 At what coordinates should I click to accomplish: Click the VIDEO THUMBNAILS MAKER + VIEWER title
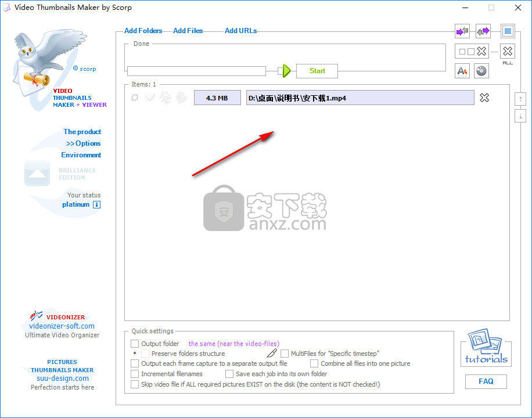(80, 98)
